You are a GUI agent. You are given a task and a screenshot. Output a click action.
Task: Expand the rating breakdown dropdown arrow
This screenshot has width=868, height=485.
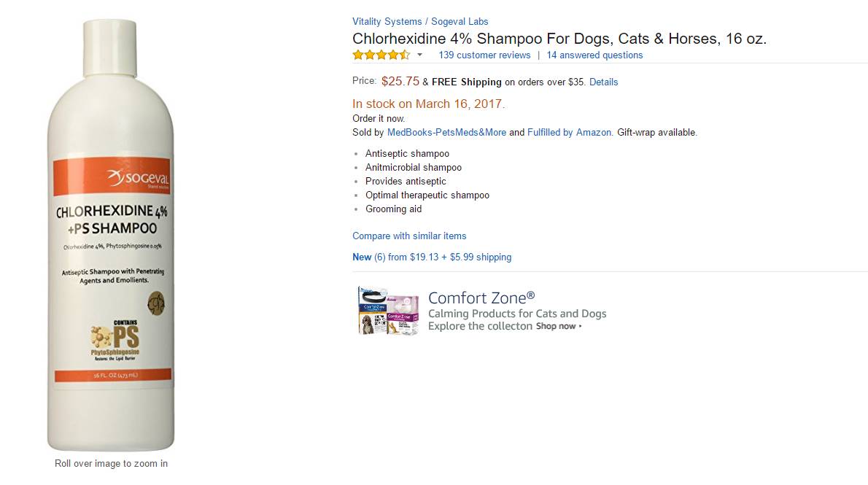point(419,55)
